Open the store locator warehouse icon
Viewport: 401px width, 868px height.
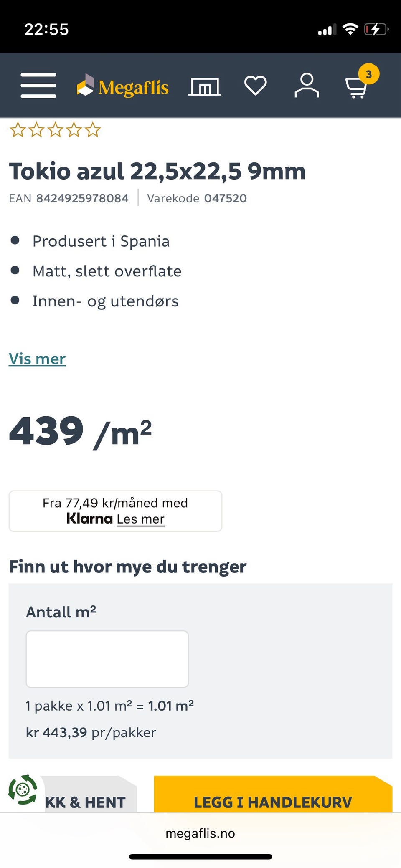(205, 87)
